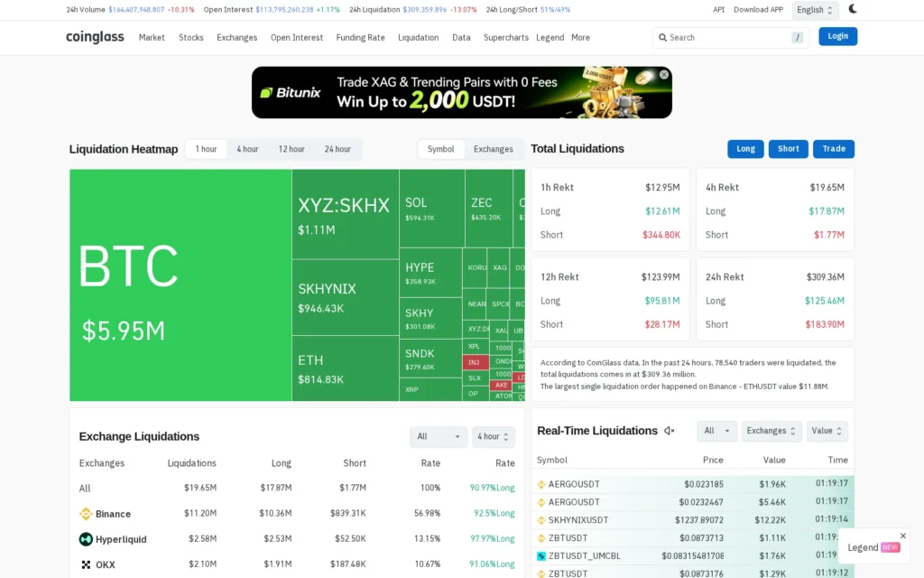Viewport: 924px width, 578px height.
Task: Sort by Price column header
Action: click(713, 460)
